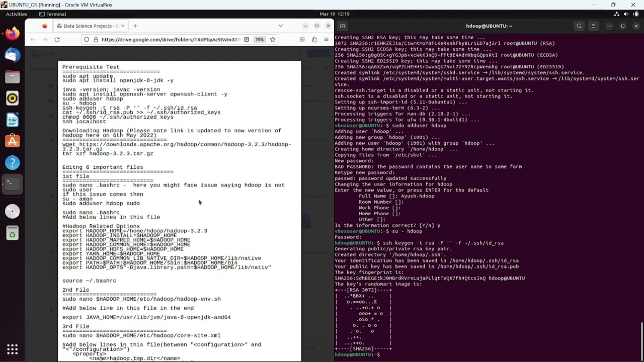Open the Terminal app menu in top bar
Screen dimensions: 644x362
coord(52,14)
